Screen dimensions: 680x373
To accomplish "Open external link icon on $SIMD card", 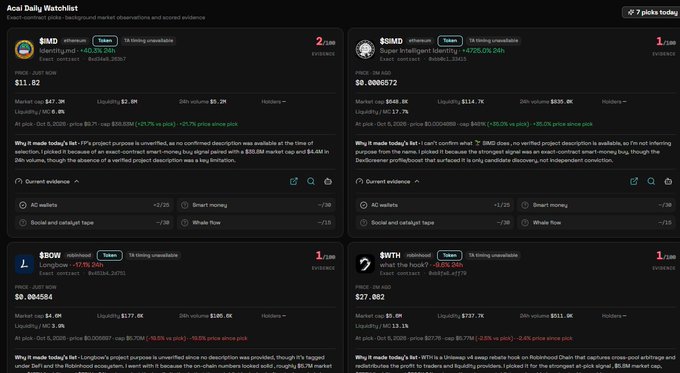I will pyautogui.click(x=634, y=181).
